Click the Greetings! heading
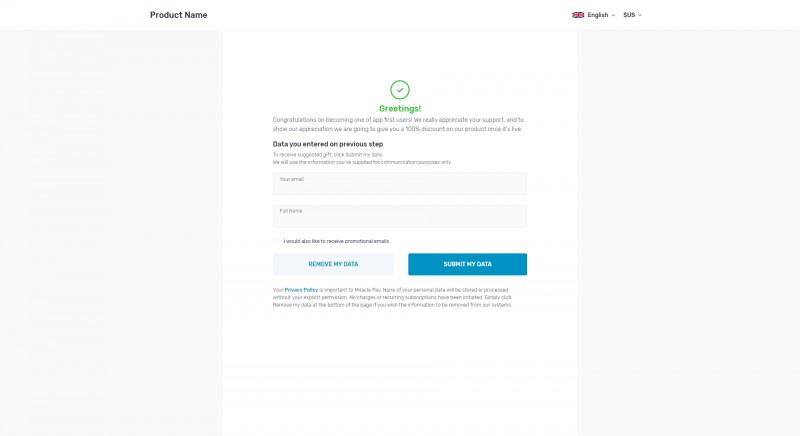The width and height of the screenshot is (800, 436). [x=400, y=108]
